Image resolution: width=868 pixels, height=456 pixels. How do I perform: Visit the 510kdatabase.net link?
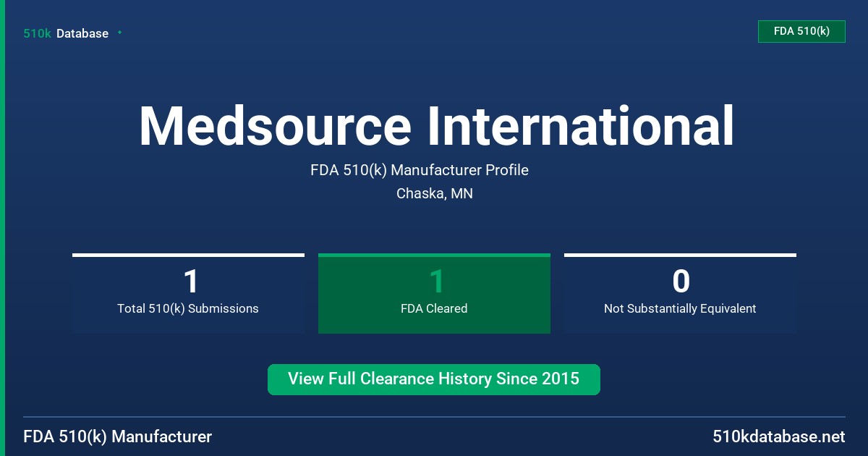[x=778, y=436]
